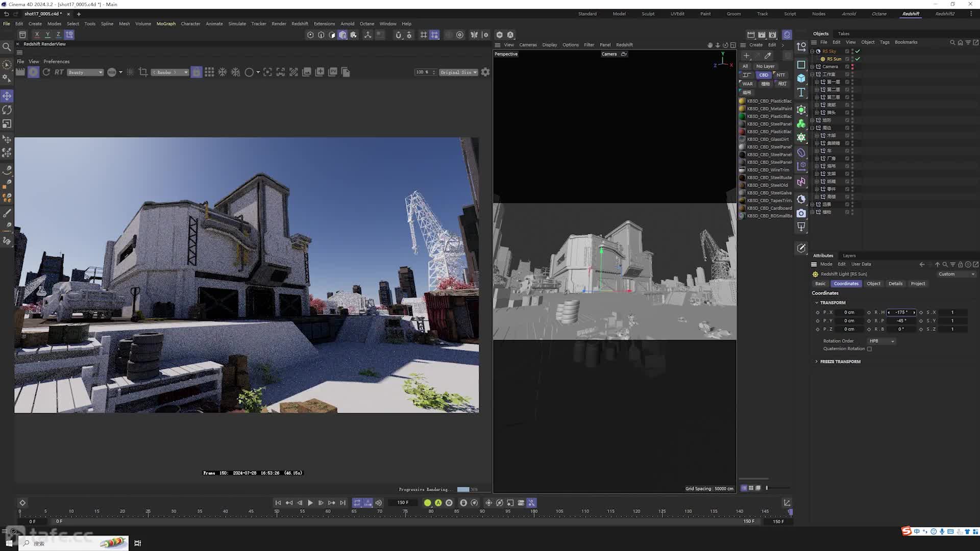Switch to the Layers tab
The width and height of the screenshot is (980, 551).
pos(849,256)
